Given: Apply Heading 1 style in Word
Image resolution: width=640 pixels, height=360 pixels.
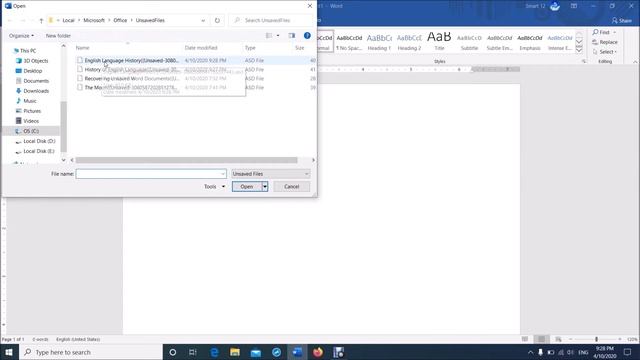Looking at the screenshot, I should [379, 42].
